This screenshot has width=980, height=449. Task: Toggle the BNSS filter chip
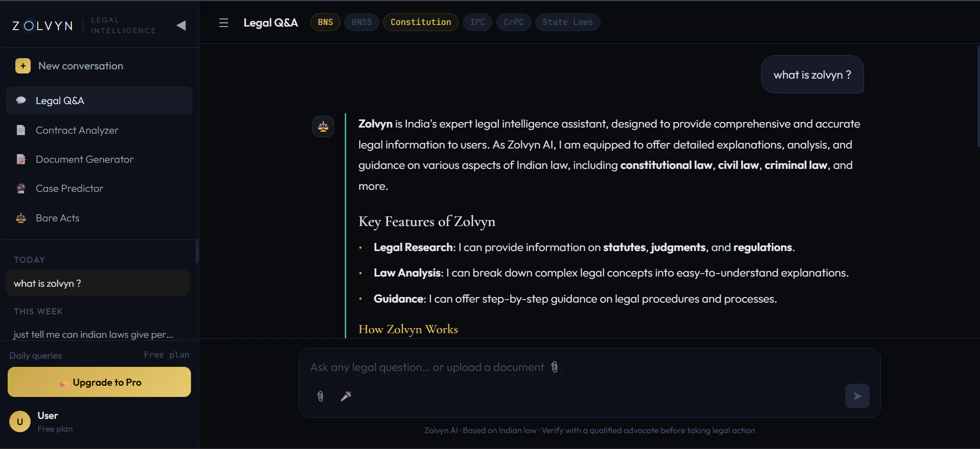pos(362,22)
